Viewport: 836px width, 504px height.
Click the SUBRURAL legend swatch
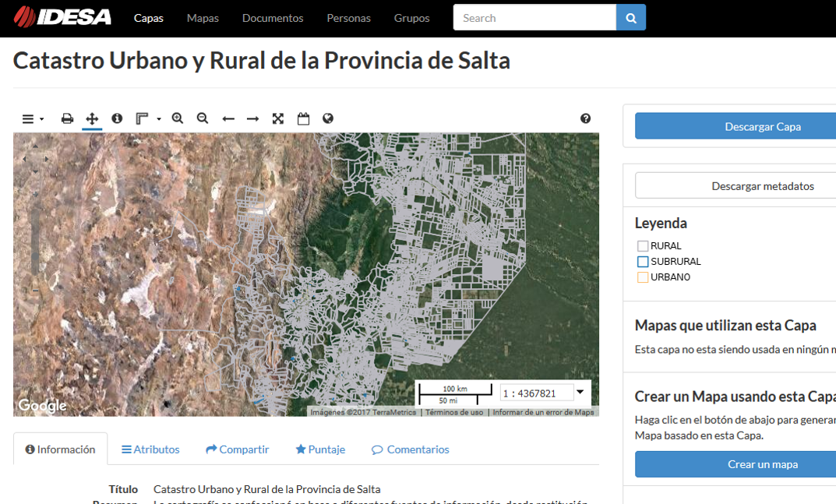click(643, 261)
